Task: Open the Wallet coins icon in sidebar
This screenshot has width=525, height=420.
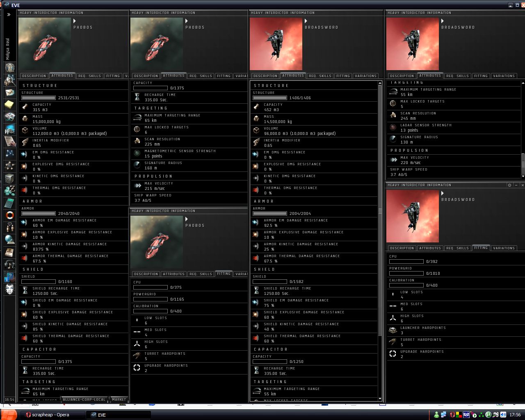Action: pyautogui.click(x=10, y=190)
